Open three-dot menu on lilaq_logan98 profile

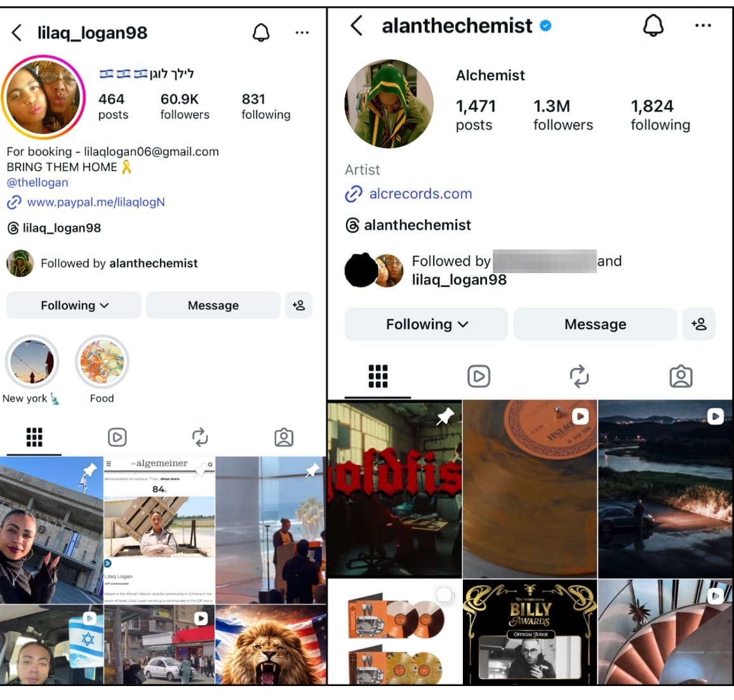pyautogui.click(x=302, y=32)
